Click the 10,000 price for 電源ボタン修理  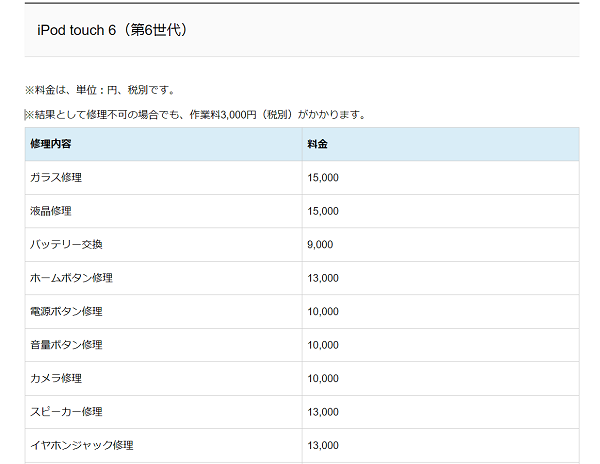[323, 311]
